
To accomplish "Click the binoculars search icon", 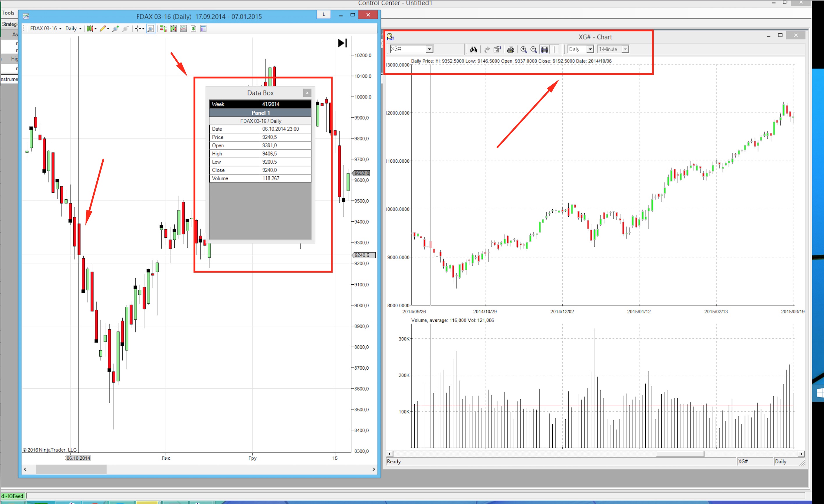I will click(473, 49).
